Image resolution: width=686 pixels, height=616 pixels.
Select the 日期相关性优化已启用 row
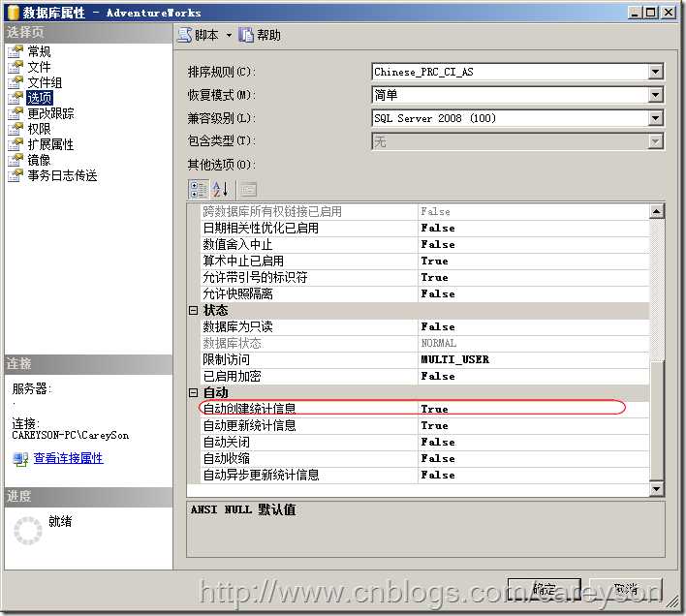pyautogui.click(x=424, y=229)
